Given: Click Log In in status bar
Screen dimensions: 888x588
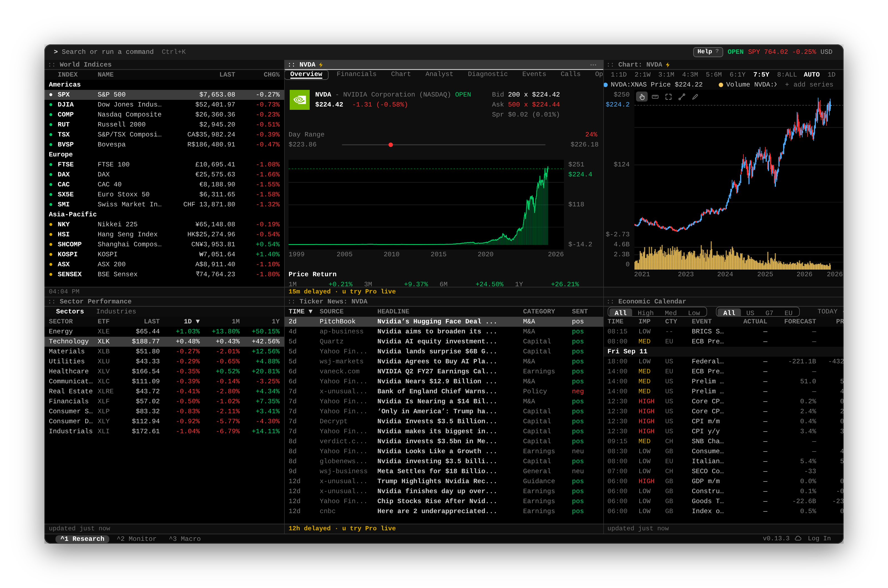Looking at the screenshot, I should click(x=819, y=538).
